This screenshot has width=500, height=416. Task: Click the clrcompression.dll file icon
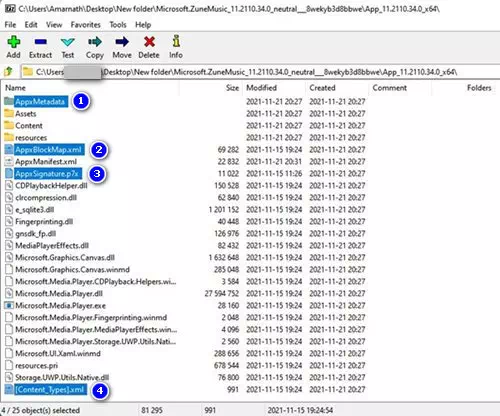(9, 198)
